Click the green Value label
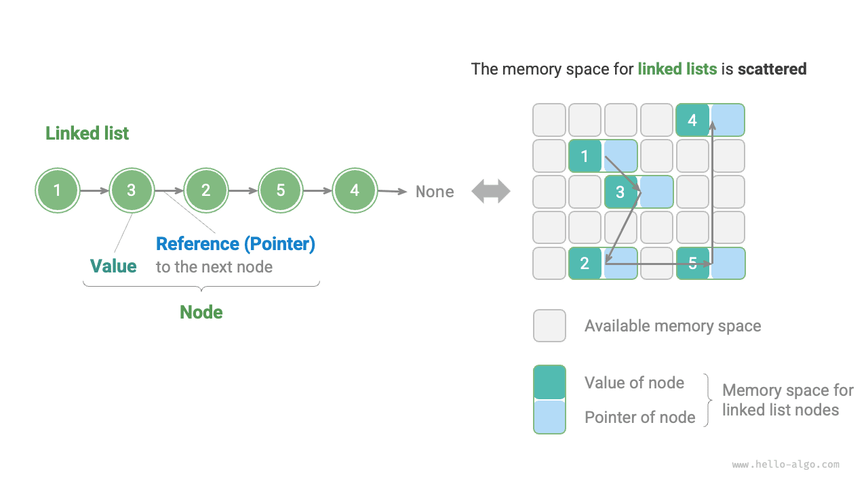 point(113,266)
